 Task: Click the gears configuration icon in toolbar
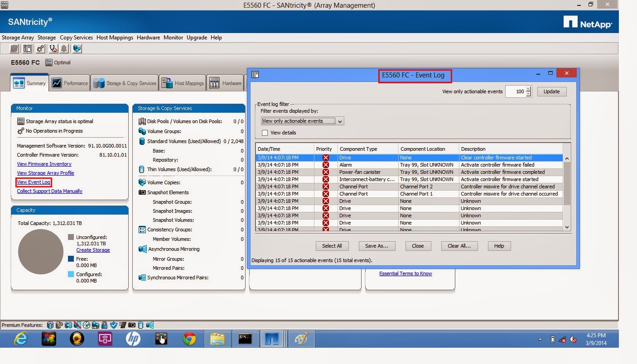[40, 48]
